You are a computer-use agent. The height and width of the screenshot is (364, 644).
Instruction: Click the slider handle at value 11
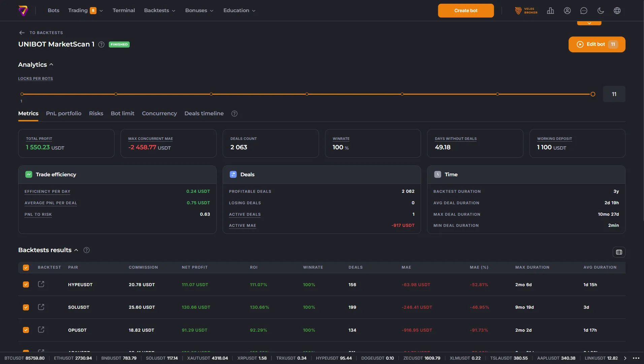(x=593, y=94)
